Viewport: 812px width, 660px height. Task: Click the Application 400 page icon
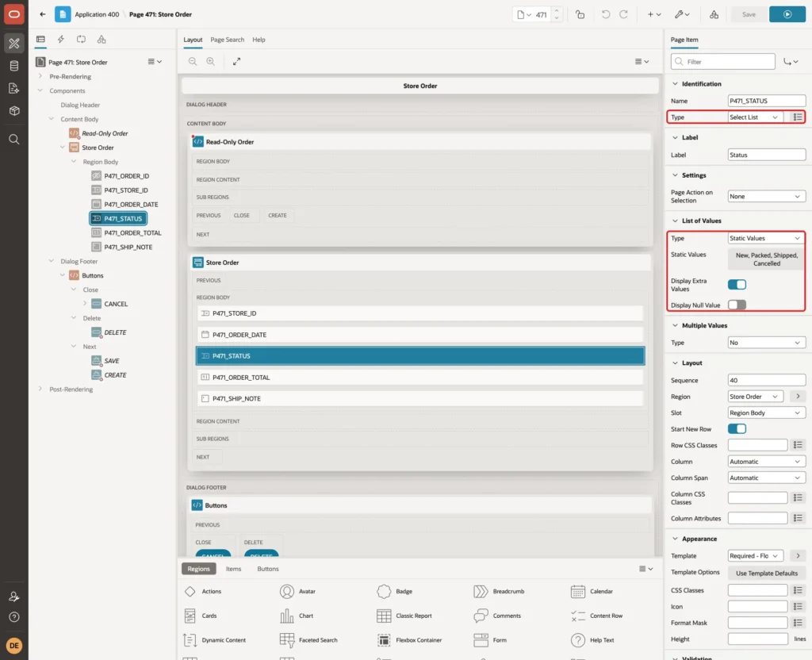[x=63, y=14]
